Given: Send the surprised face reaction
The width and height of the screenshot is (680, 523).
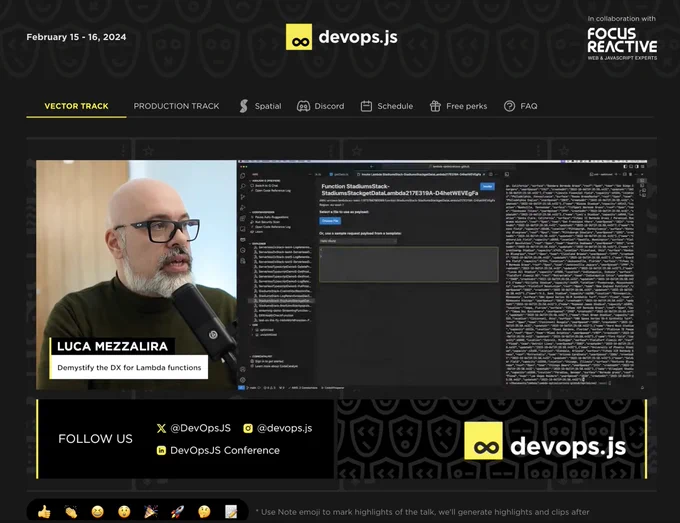Looking at the screenshot, I should 124,512.
